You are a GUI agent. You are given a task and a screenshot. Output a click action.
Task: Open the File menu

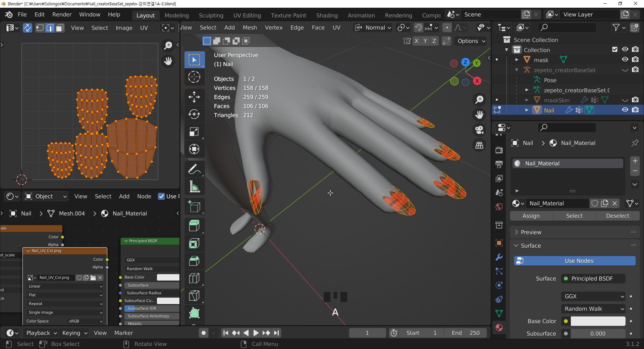coord(22,15)
